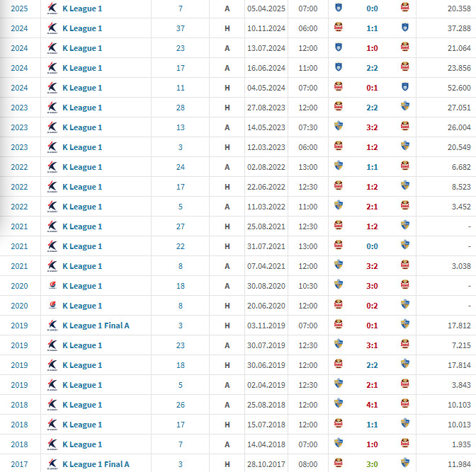Viewport: 476px width, 472px height.
Task: Open the 0:0 result from 31.07.2021
Action: pos(372,246)
